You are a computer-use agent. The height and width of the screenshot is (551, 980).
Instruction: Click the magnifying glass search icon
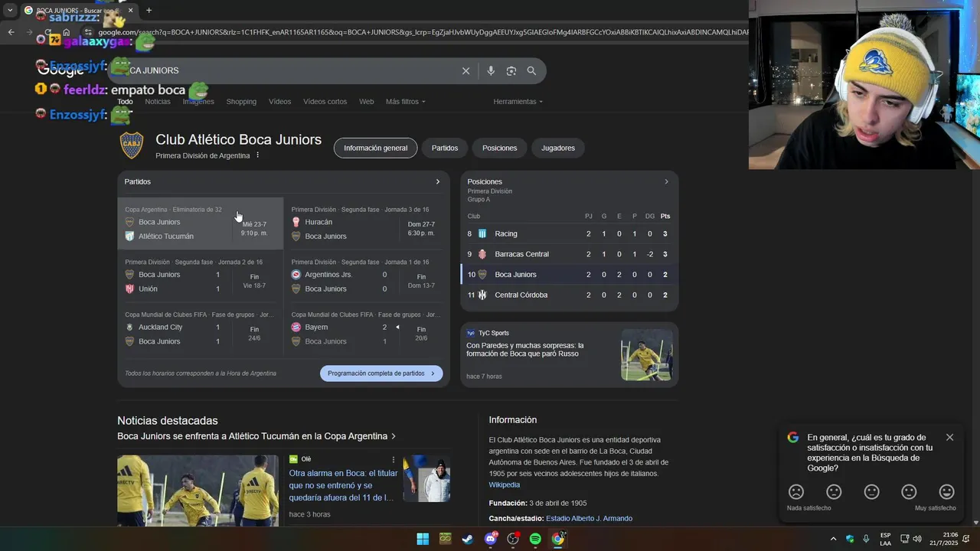tap(531, 70)
